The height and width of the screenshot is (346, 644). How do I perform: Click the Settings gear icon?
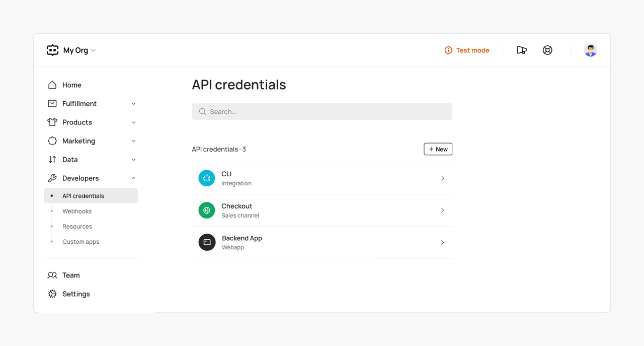click(x=52, y=294)
